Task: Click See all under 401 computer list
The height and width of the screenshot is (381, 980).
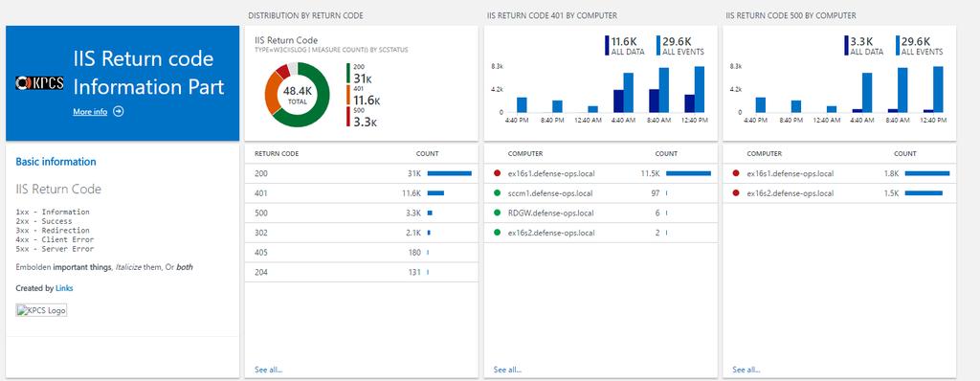Action: 507,370
